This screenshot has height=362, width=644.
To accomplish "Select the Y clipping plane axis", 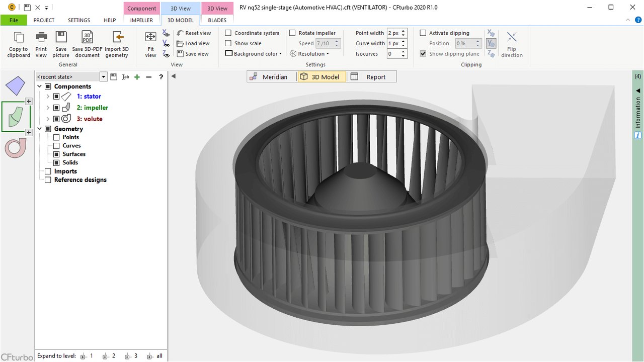I will point(491,44).
